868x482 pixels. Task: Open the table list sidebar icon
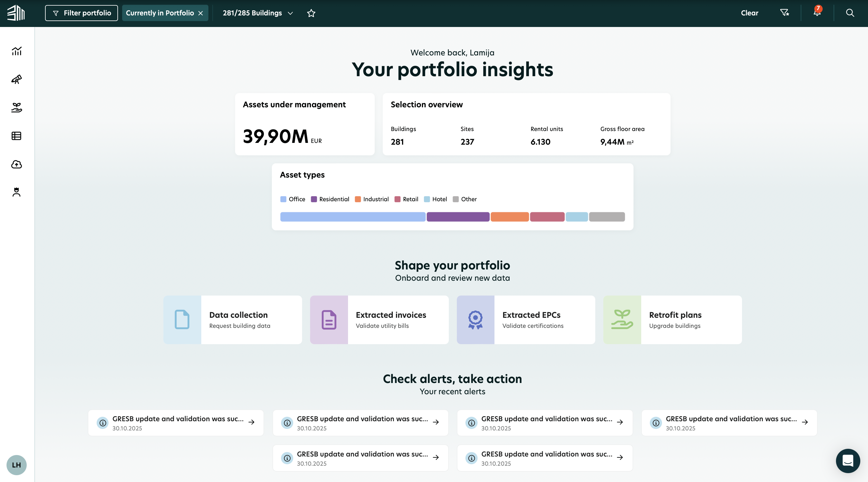pos(17,136)
